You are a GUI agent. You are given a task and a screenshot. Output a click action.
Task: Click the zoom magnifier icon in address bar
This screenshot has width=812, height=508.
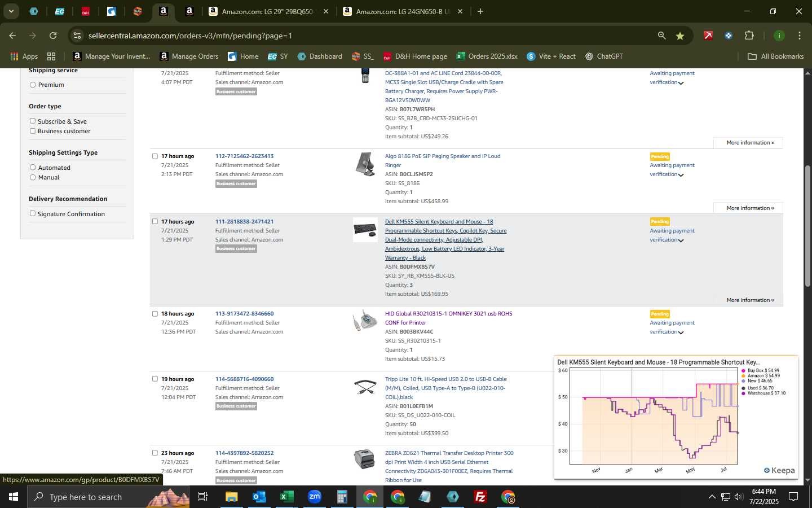click(661, 36)
